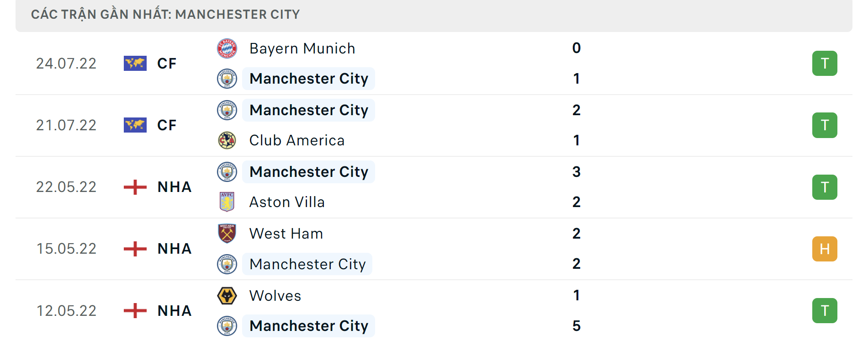The image size is (868, 341).
Task: Open the Club America team link
Action: tap(296, 140)
